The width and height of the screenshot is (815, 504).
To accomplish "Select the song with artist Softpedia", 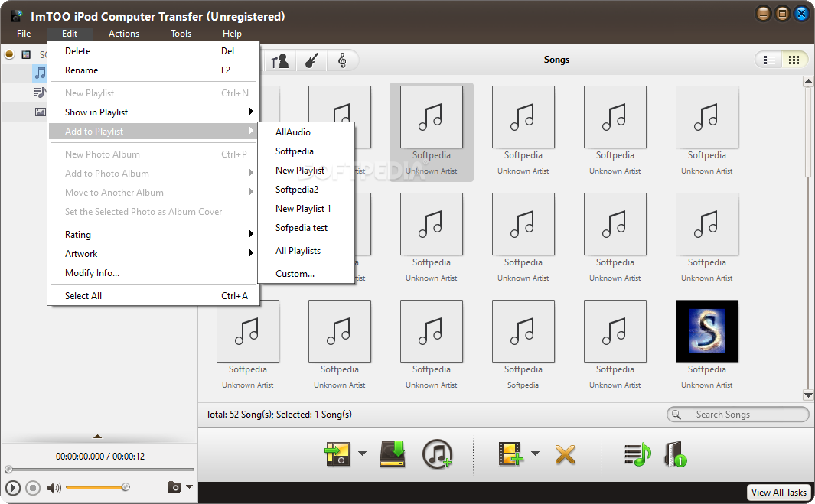I will [x=523, y=331].
